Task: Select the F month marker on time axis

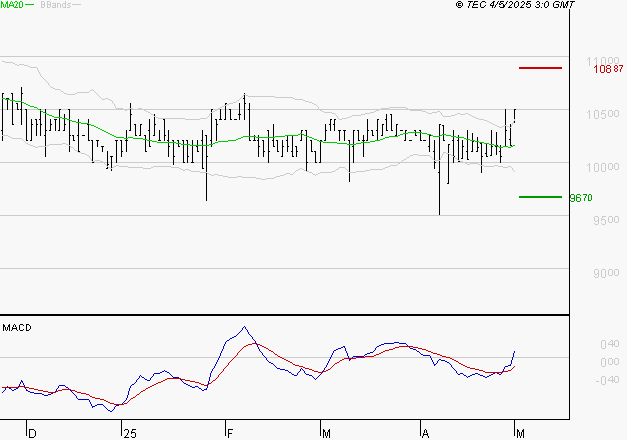Action: coord(229,433)
